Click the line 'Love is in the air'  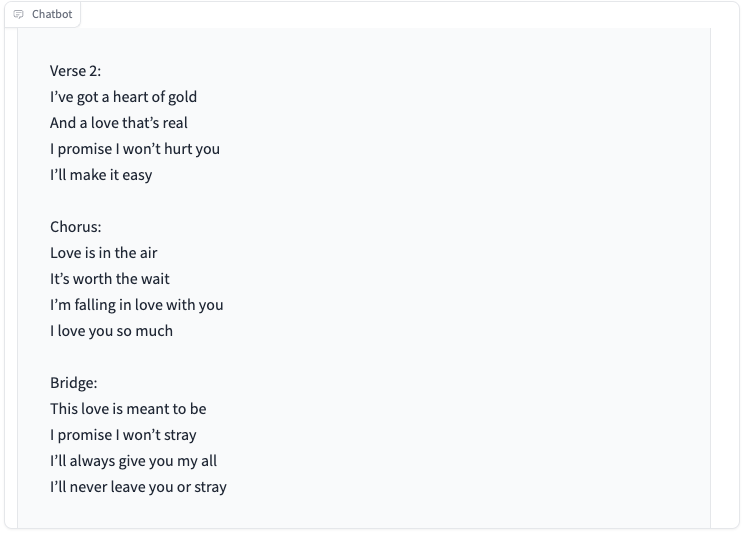coord(104,253)
